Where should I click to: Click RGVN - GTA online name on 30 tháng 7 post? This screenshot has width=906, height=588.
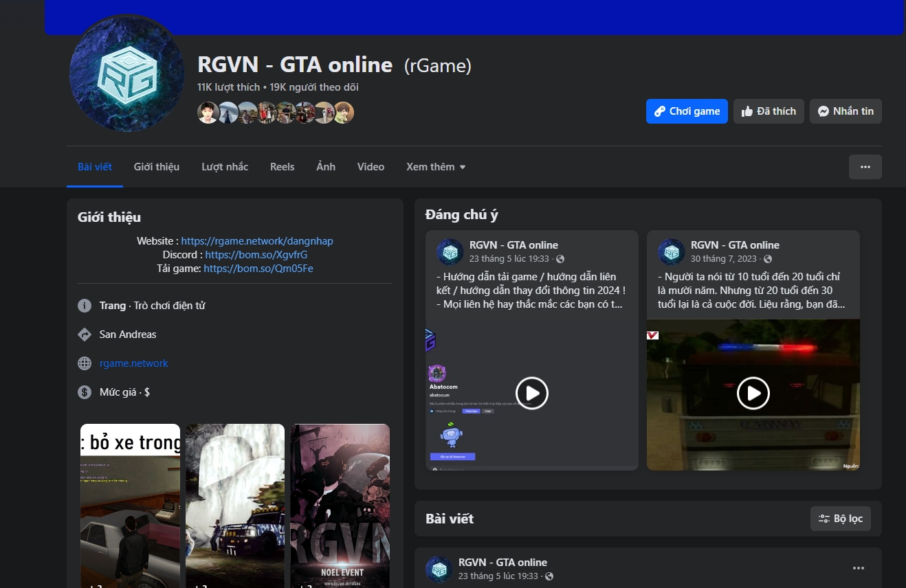735,245
